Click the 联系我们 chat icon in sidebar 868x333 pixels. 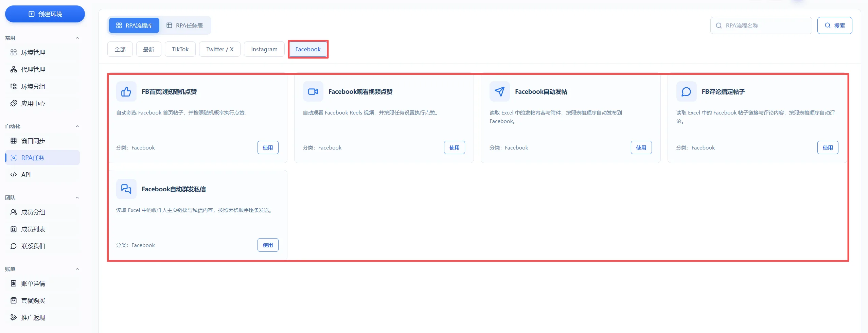coord(14,246)
